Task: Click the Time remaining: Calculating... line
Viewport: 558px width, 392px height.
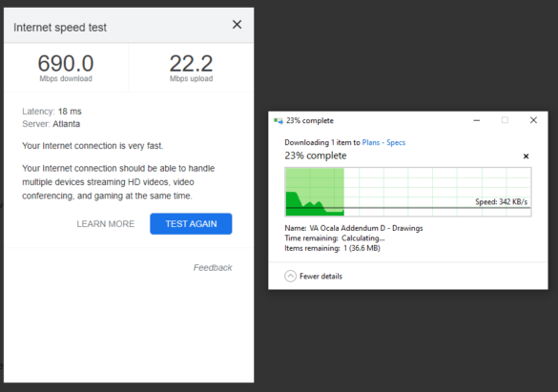Action: coord(335,238)
